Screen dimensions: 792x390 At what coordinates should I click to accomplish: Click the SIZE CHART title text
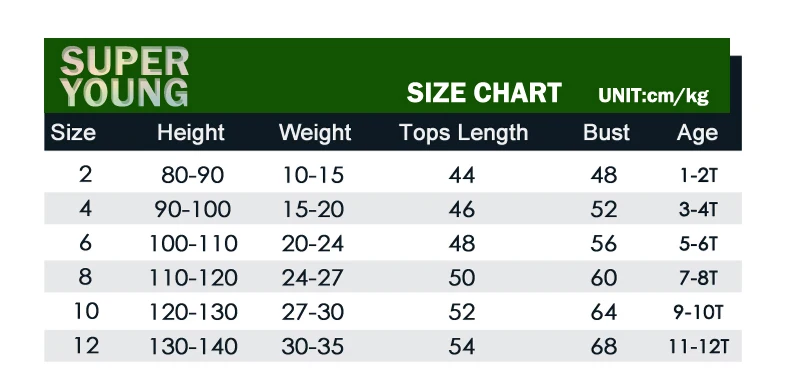[484, 93]
